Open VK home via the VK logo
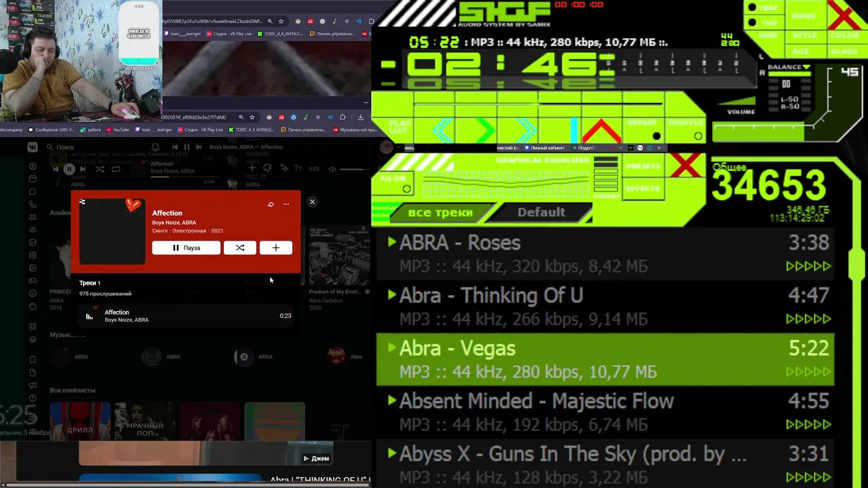 click(x=33, y=147)
